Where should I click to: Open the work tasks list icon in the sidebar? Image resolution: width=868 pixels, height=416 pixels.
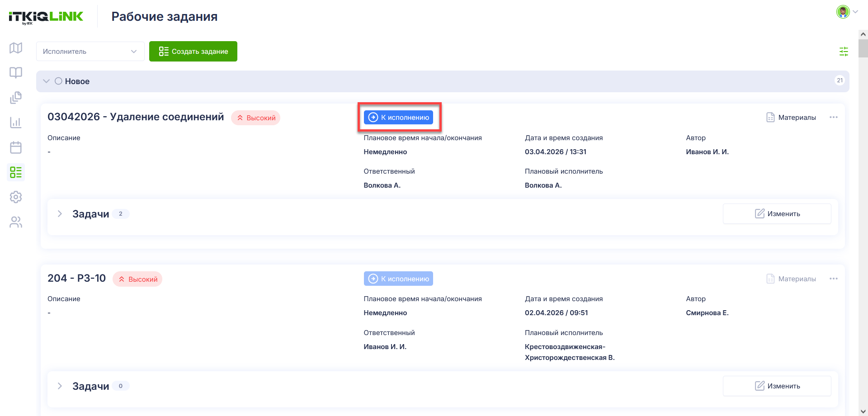pyautogui.click(x=16, y=172)
